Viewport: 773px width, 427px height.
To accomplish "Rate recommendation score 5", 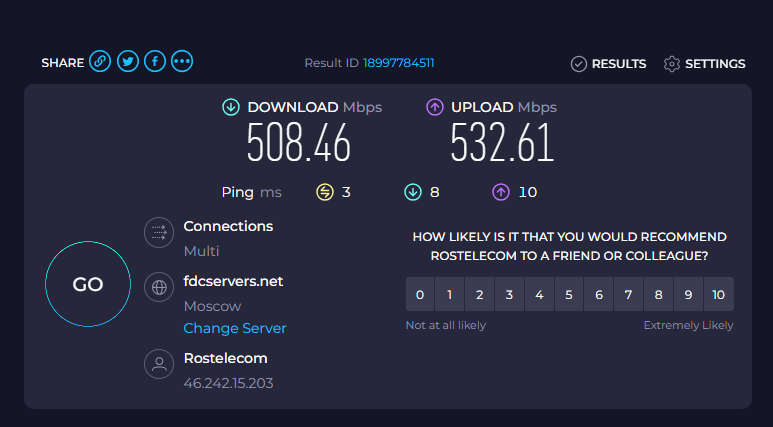I will coord(569,294).
